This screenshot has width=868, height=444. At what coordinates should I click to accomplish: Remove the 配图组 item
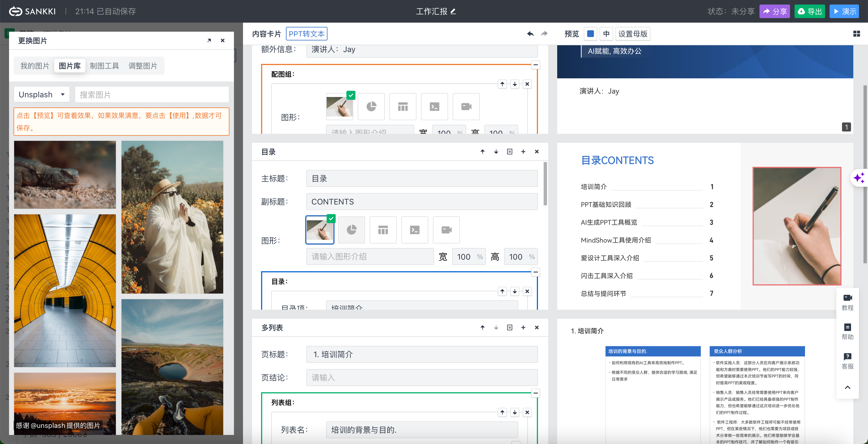(527, 84)
